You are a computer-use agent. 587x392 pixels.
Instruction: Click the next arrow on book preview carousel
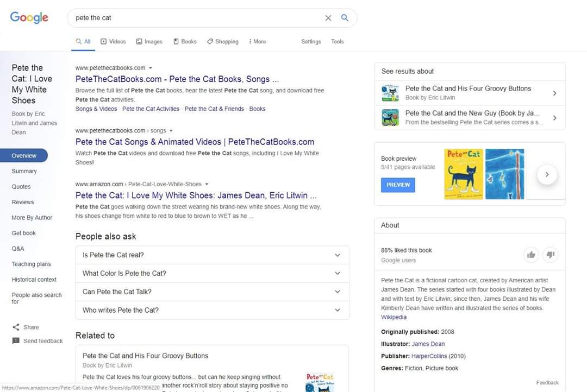pos(547,174)
